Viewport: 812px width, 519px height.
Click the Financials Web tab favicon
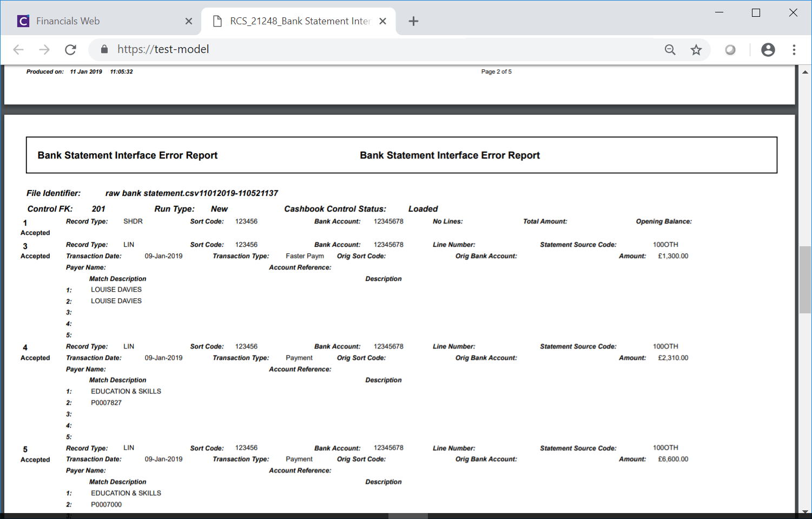23,21
